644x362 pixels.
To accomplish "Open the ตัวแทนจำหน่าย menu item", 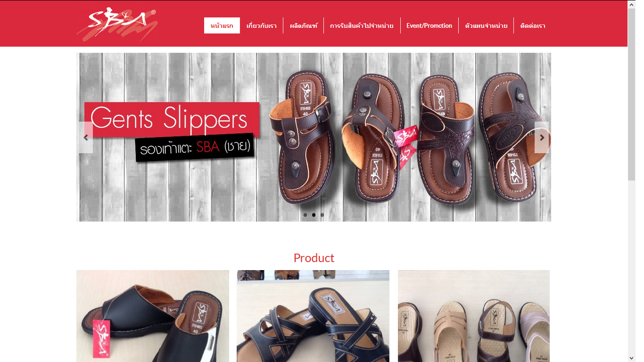I will coord(486,25).
